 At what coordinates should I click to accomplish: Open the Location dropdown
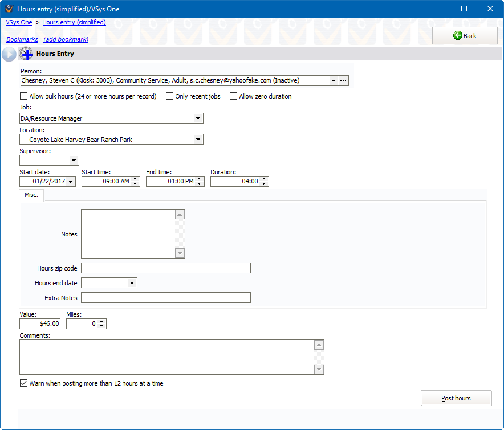[198, 140]
